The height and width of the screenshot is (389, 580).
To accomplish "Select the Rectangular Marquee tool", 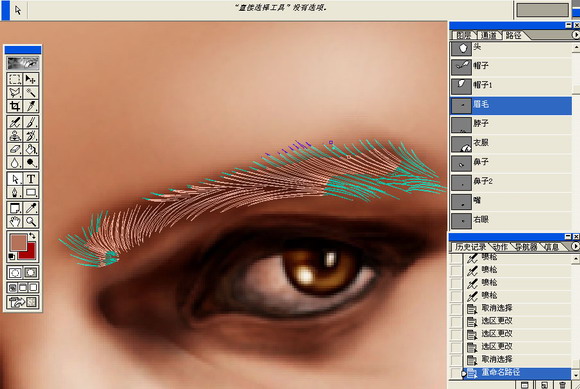I will (15, 79).
